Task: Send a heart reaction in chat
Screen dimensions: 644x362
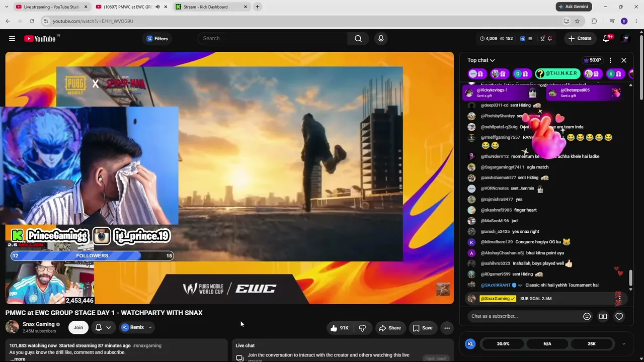Action: pos(619,316)
